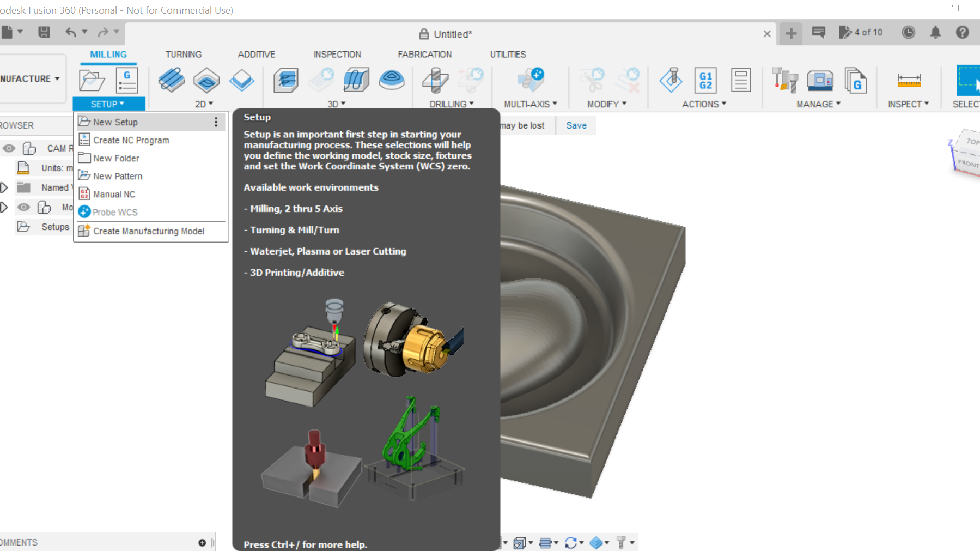This screenshot has width=980, height=551.
Task: Select the 3D Adaptive Clearing icon
Action: pos(286,80)
